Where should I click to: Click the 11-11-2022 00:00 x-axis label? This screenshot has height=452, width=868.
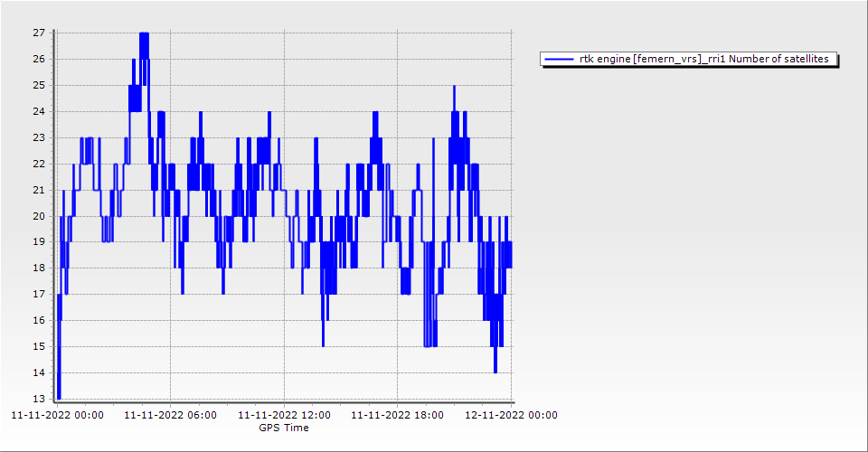(56, 415)
